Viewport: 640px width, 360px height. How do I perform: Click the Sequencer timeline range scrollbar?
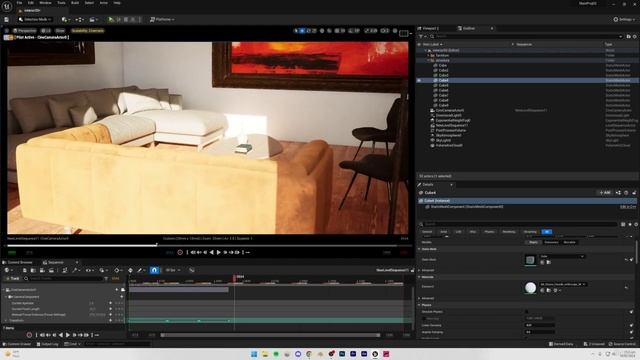pos(271,335)
